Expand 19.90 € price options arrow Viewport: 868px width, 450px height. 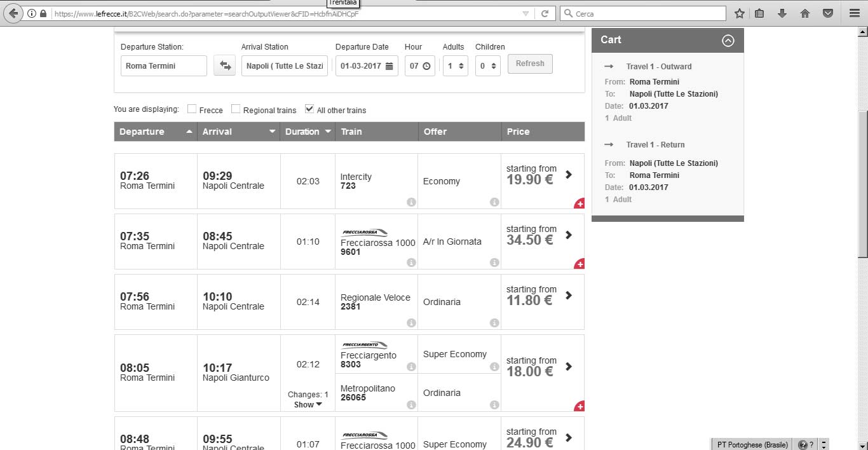coord(568,174)
